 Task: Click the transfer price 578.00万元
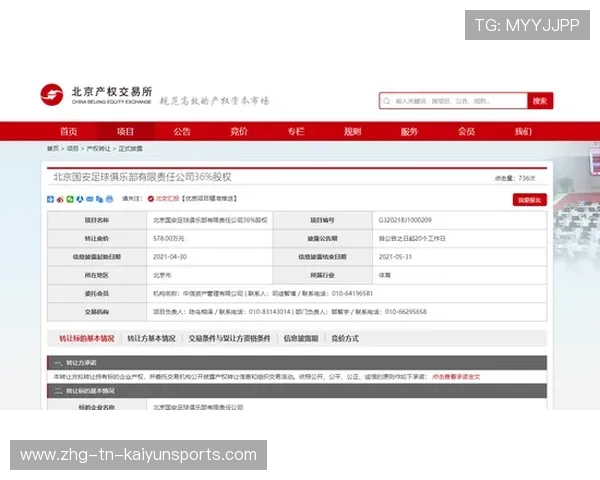(169, 238)
